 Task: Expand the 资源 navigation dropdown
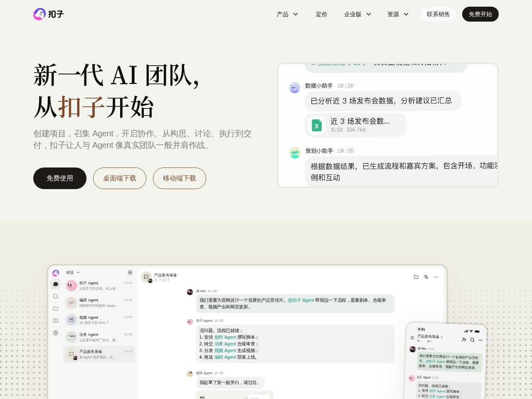[398, 14]
